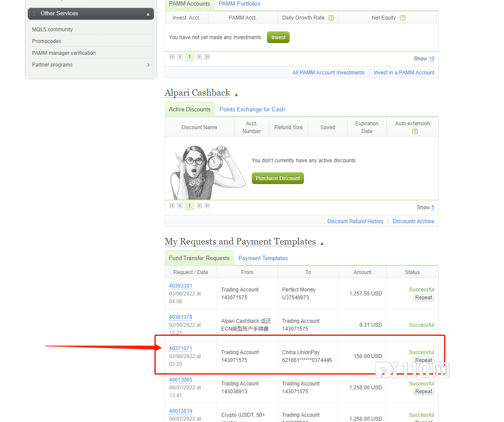Collapse the Alpari Cashback section
Screen dimensions: 504x422
click(x=236, y=94)
